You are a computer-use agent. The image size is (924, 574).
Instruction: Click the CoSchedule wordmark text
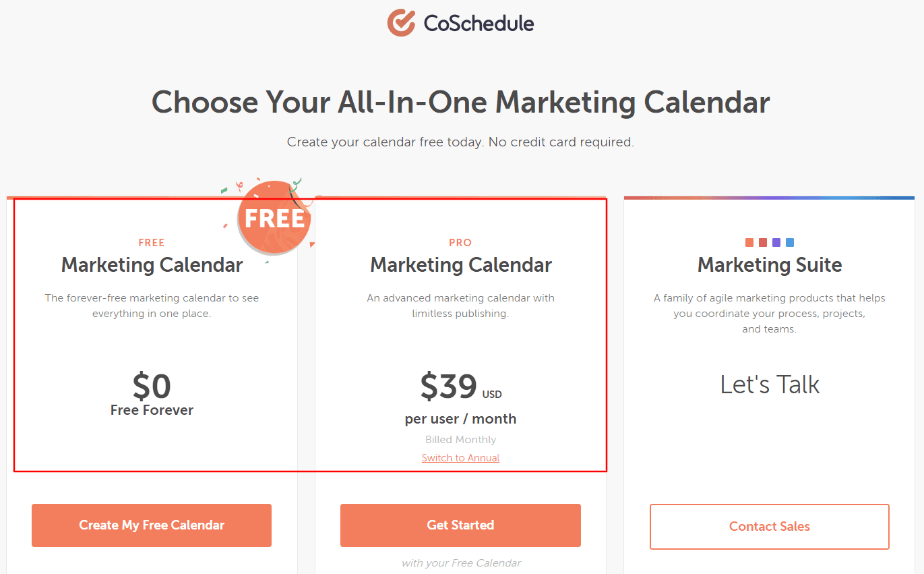click(479, 24)
